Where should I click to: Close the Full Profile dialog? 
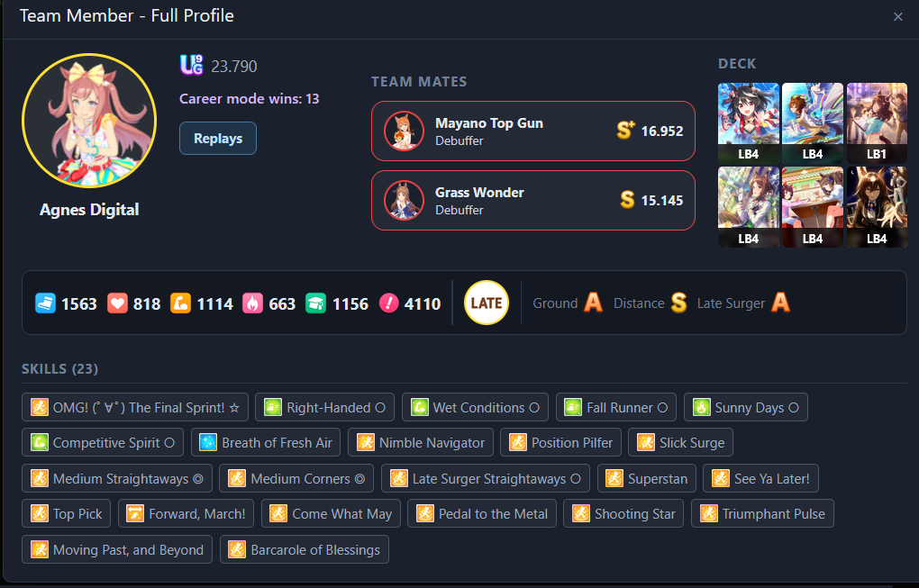(x=897, y=17)
